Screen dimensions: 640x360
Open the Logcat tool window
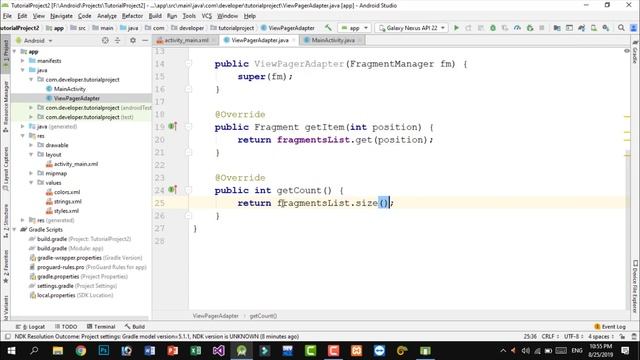[x=32, y=327]
